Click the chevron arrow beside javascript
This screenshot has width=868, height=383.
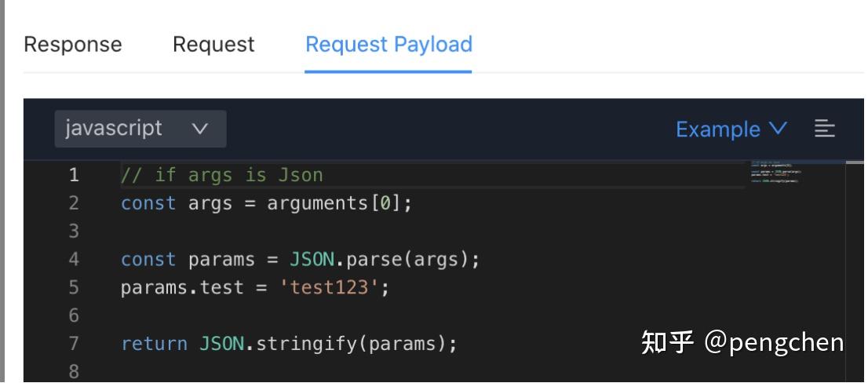pyautogui.click(x=200, y=129)
